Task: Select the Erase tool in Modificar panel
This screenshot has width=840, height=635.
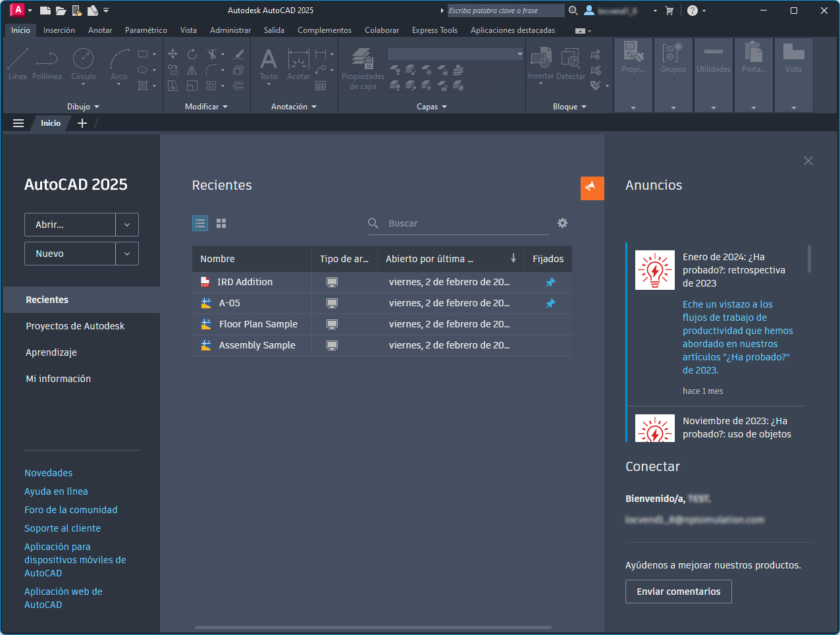Action: [x=239, y=54]
